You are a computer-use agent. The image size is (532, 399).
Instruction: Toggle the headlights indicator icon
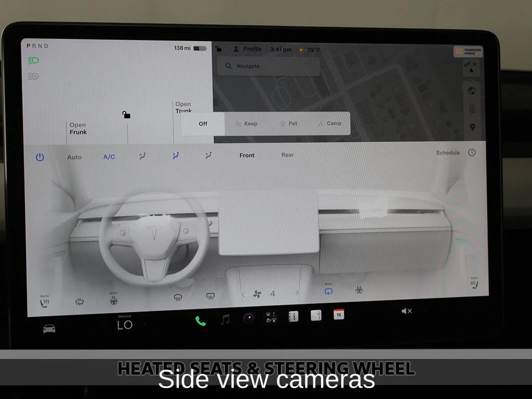coord(33,61)
